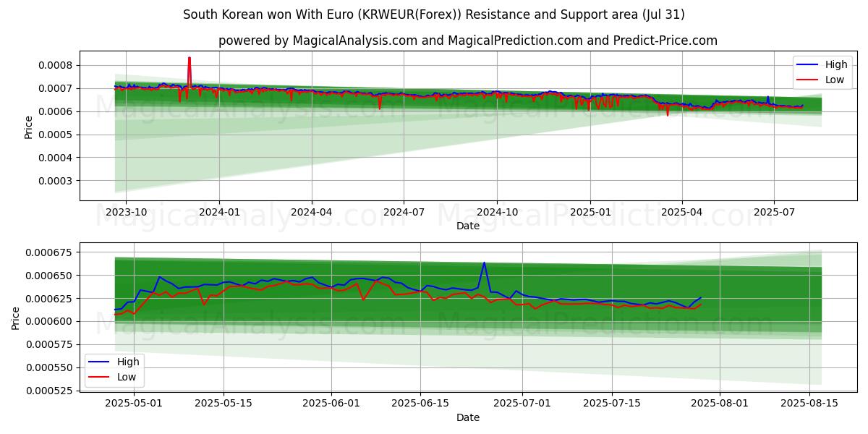868x434 pixels.
Task: Click the 'Price' axis label of the top chart
Action: pos(29,127)
